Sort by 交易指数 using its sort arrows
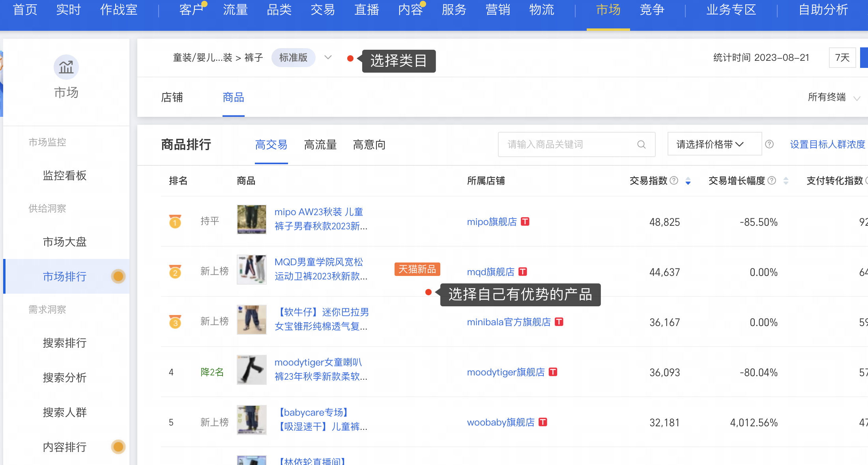868x465 pixels. click(x=688, y=181)
